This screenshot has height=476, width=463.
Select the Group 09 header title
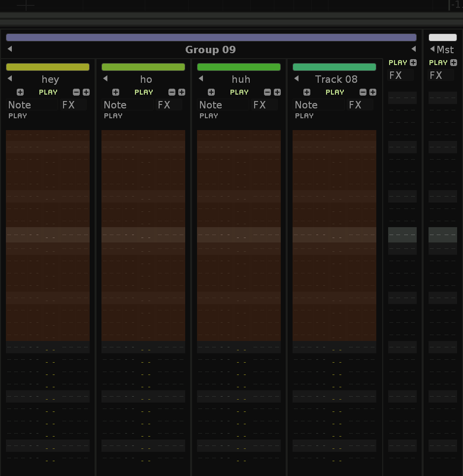pyautogui.click(x=210, y=50)
